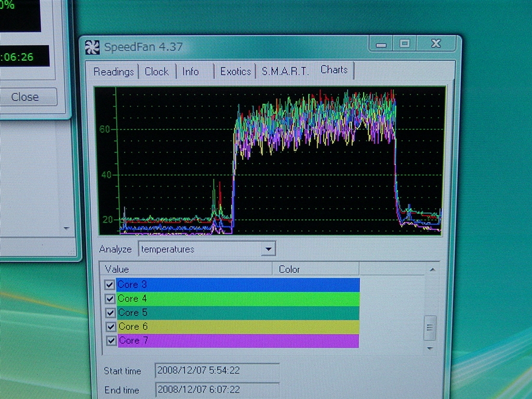Maximize the SpeedFan window
The height and width of the screenshot is (399, 532).
tap(405, 44)
